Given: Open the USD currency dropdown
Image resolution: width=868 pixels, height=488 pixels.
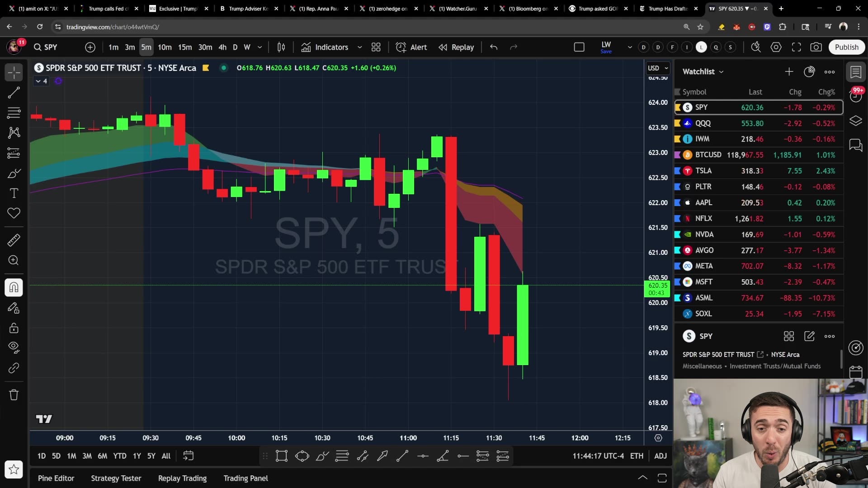Looking at the screenshot, I should (x=658, y=68).
